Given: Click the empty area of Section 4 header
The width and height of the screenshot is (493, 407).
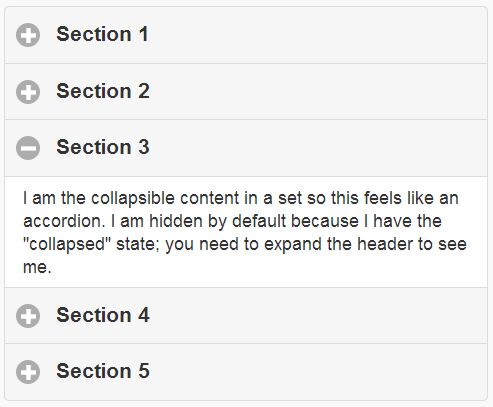Looking at the screenshot, I should coord(317,316).
